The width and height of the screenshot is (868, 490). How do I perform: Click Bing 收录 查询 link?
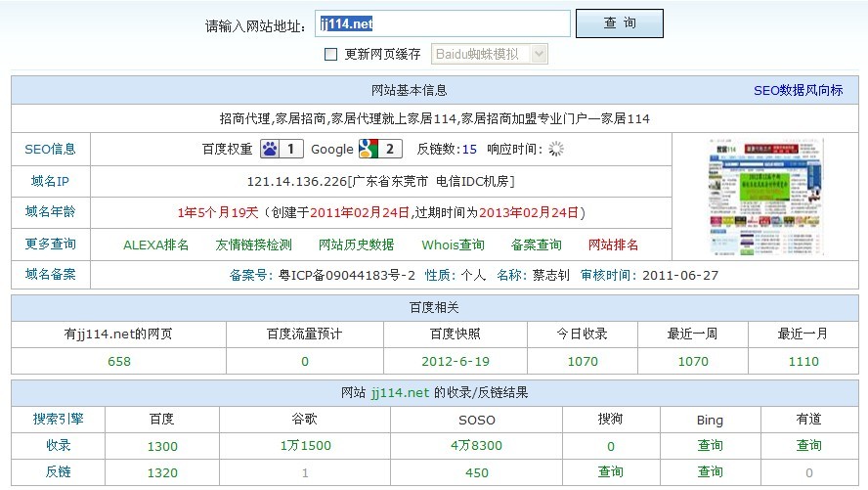pyautogui.click(x=710, y=446)
